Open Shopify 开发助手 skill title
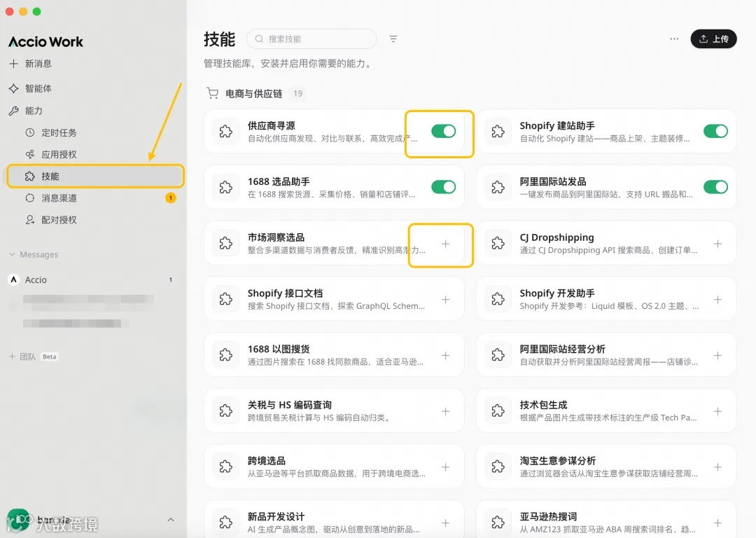Image resolution: width=756 pixels, height=538 pixels. coord(557,294)
